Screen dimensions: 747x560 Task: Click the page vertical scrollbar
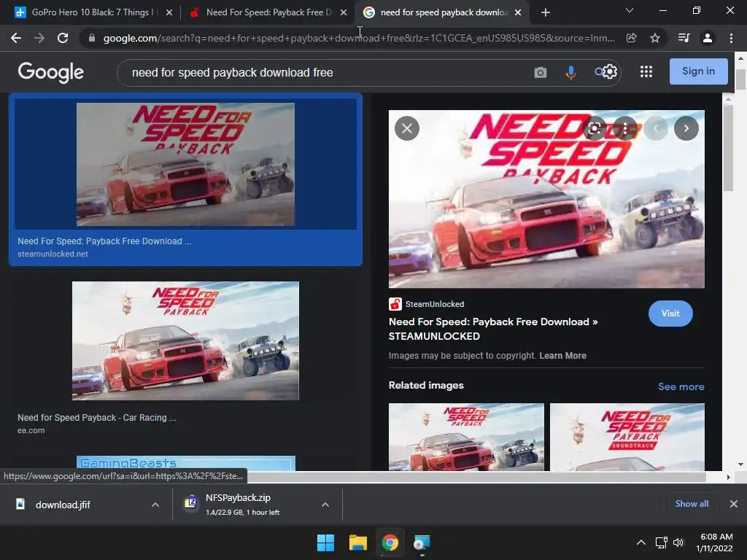[x=740, y=79]
